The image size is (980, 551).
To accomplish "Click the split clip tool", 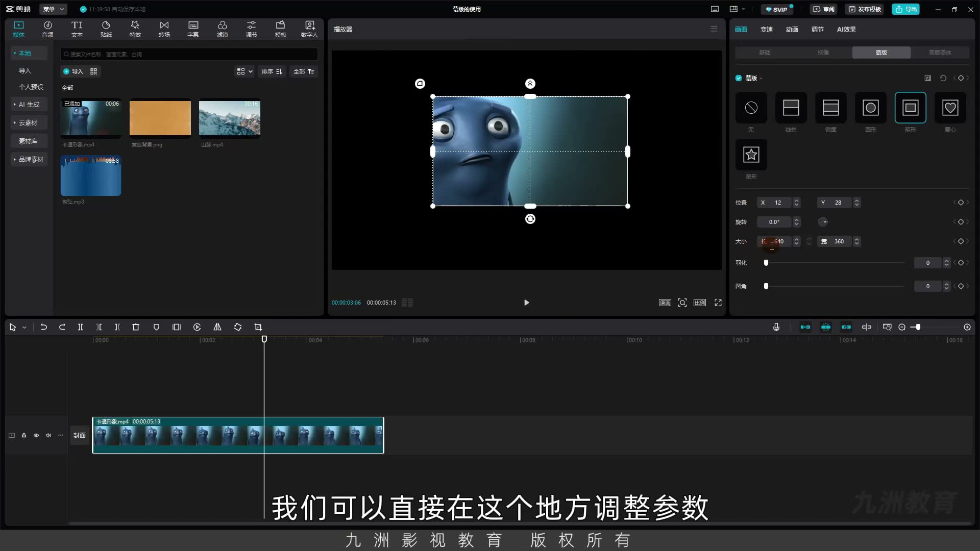I will (81, 327).
